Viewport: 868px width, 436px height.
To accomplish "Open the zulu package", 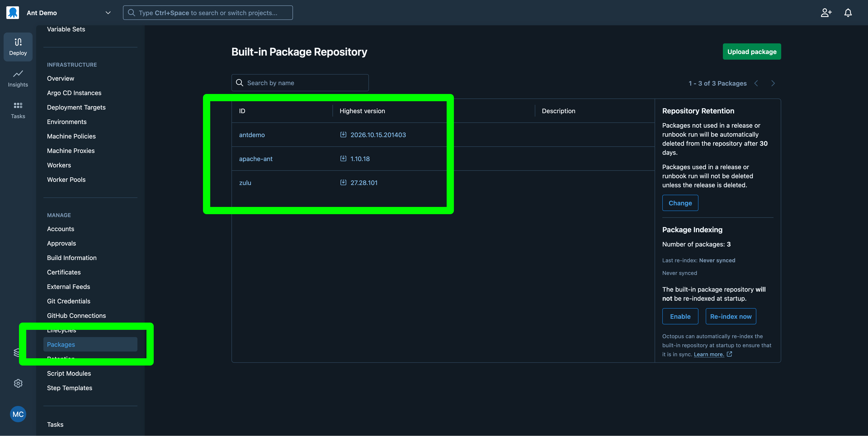I will pos(245,183).
